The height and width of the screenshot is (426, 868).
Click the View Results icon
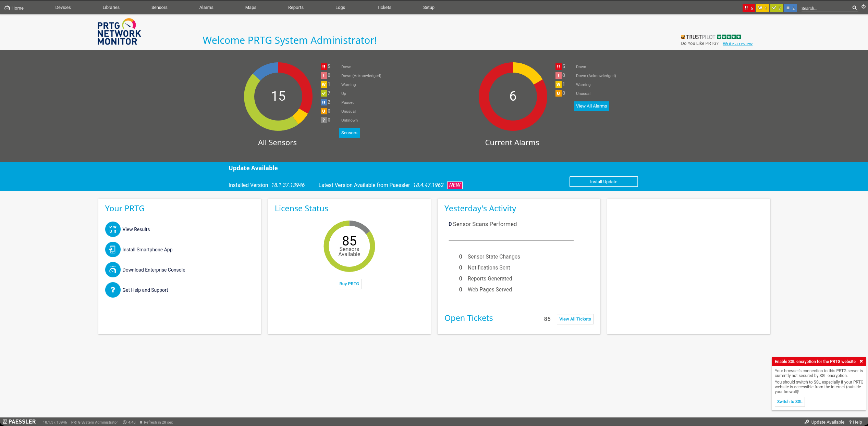113,229
